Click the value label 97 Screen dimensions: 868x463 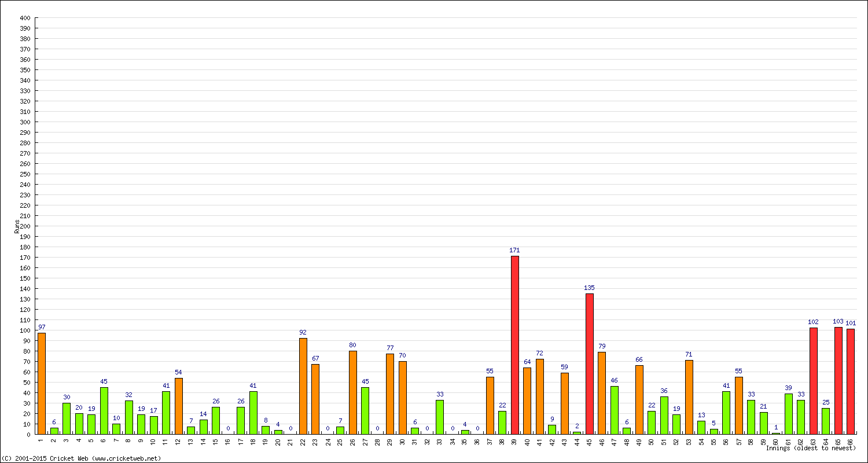click(42, 327)
